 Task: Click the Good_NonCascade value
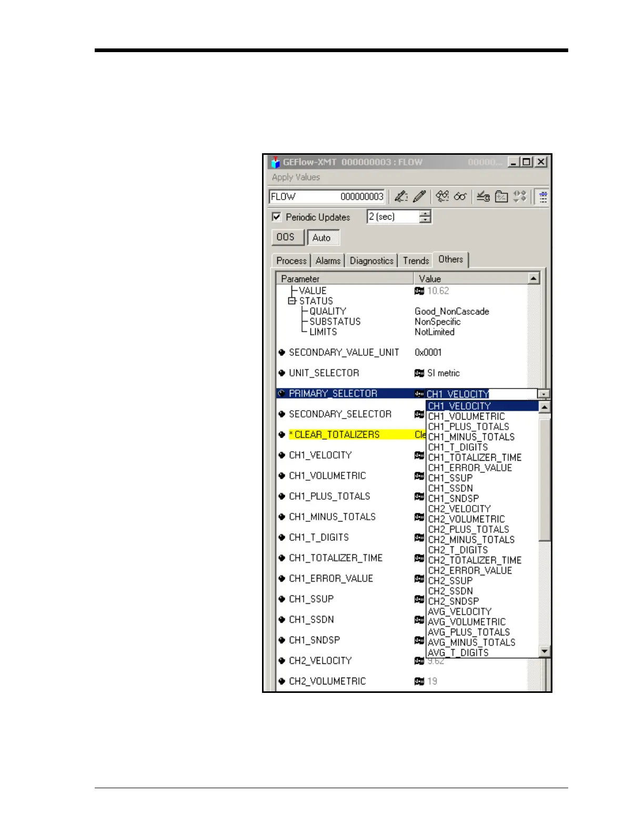point(452,312)
